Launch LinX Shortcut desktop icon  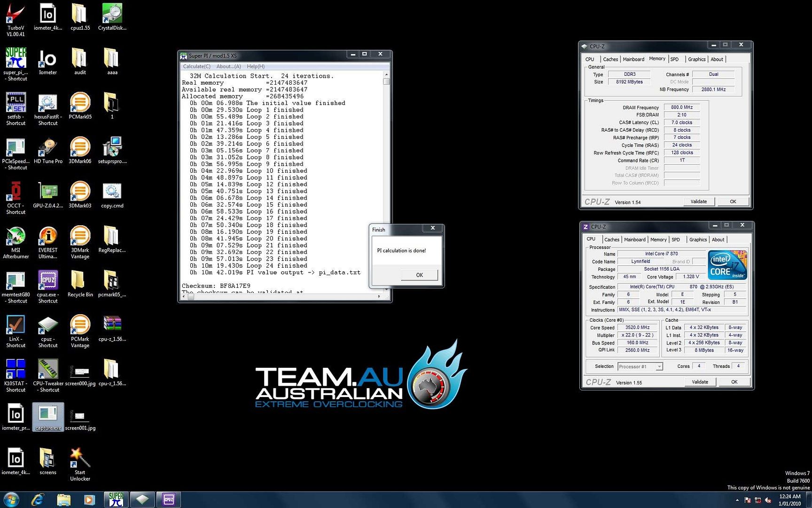point(16,331)
